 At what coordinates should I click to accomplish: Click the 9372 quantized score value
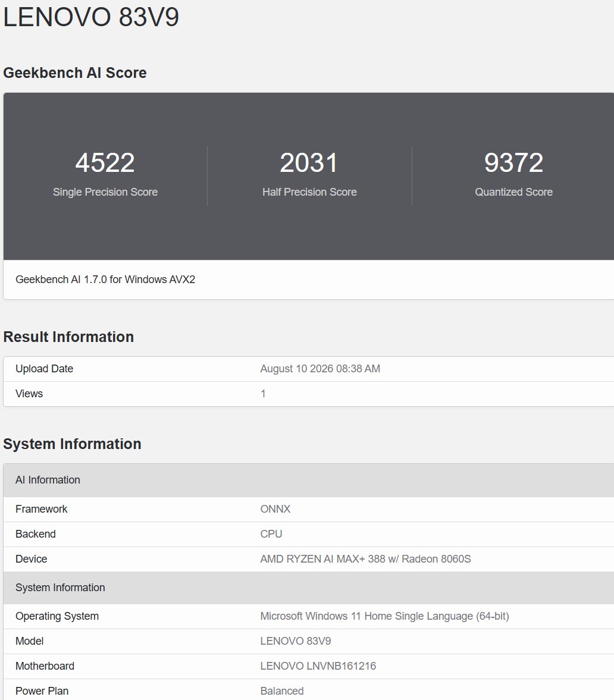click(x=513, y=162)
